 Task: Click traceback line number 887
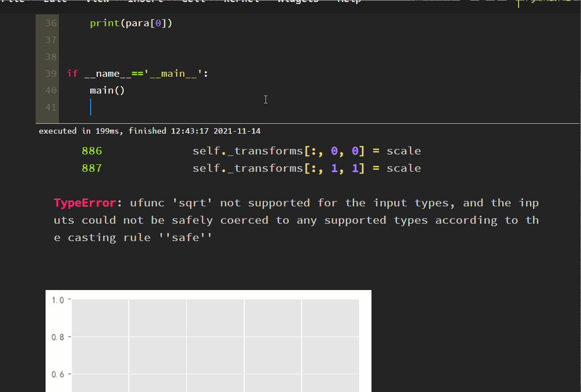pyautogui.click(x=92, y=168)
